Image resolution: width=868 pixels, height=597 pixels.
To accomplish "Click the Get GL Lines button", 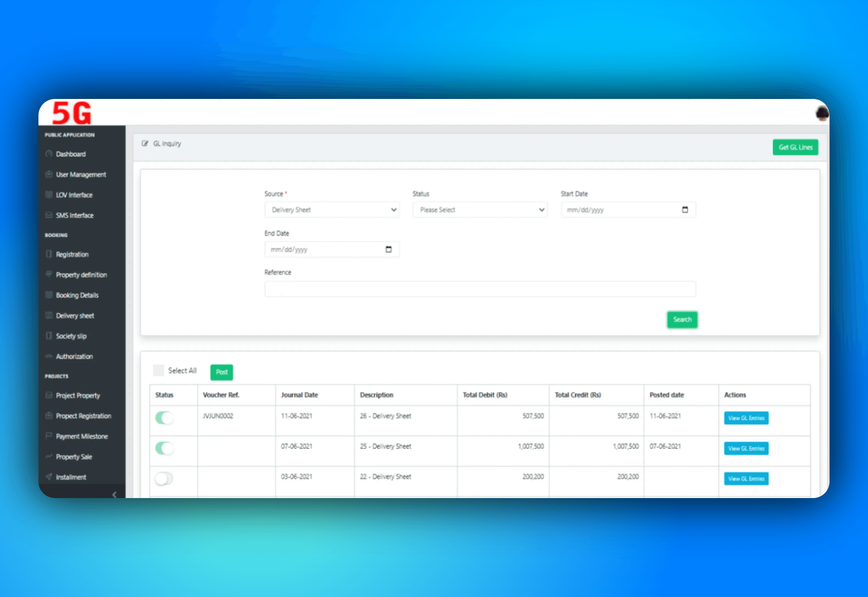I will [795, 147].
